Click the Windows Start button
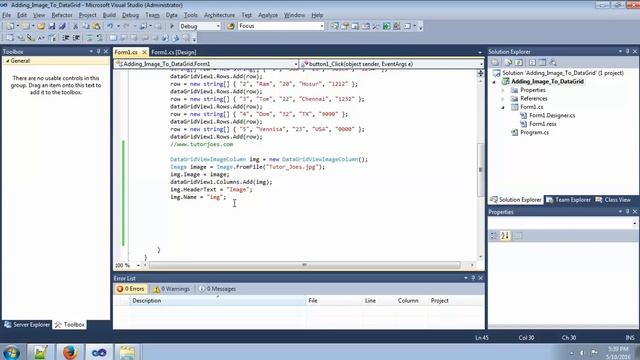The image size is (640, 360). click(11, 352)
